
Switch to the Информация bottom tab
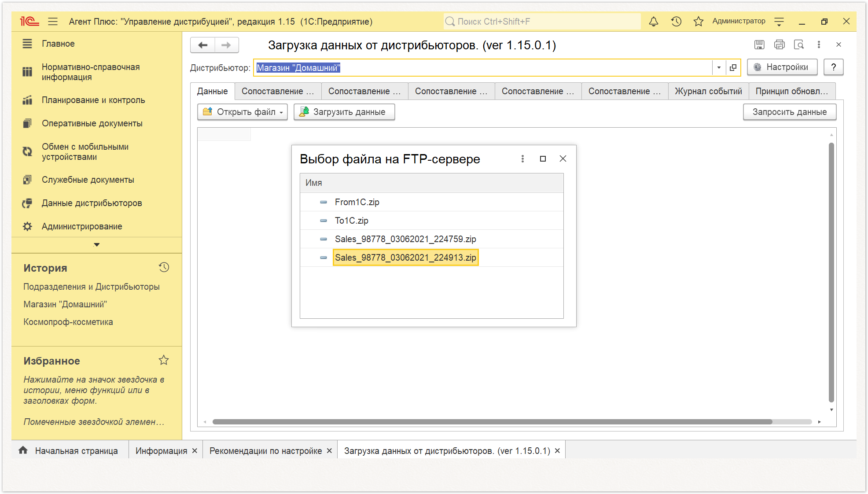pyautogui.click(x=161, y=451)
